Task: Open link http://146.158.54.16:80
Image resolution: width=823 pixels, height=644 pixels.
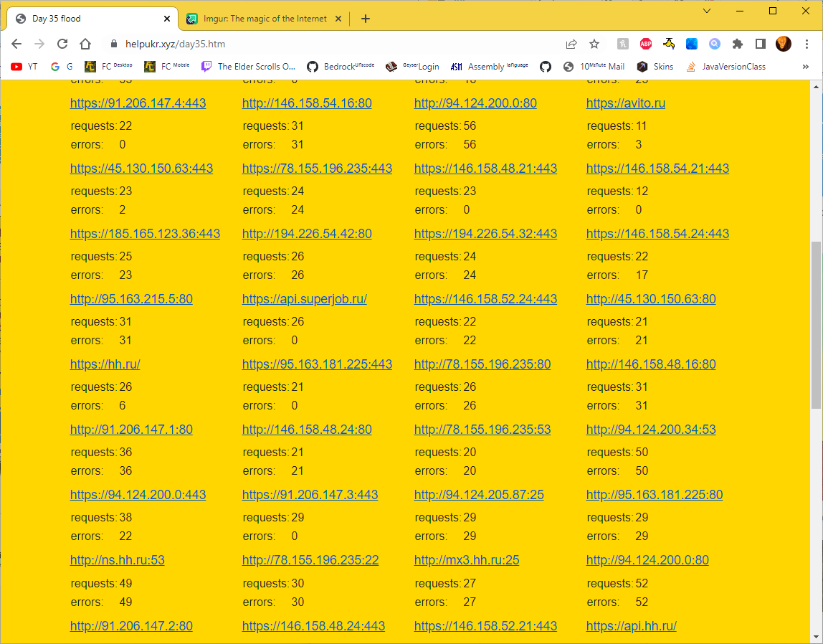Action: [307, 103]
